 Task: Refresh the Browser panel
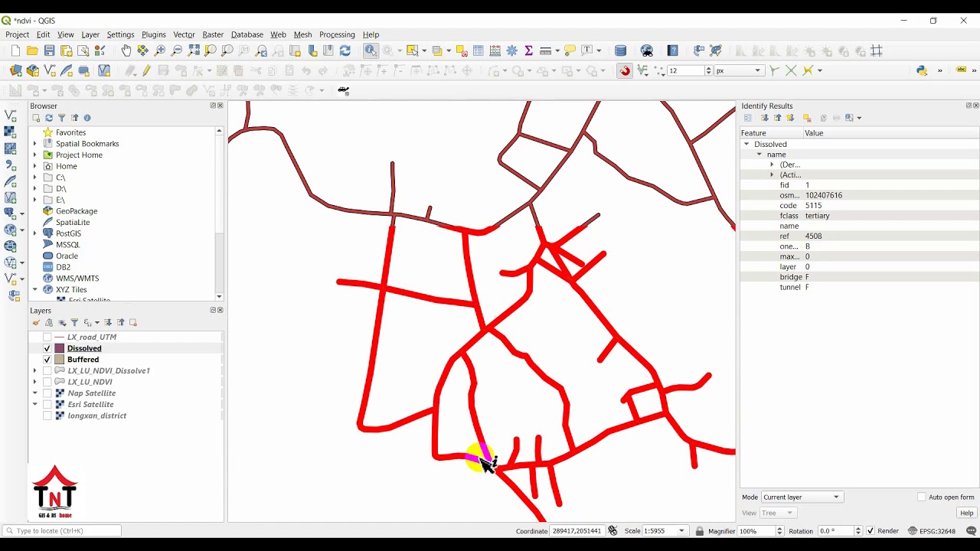tap(49, 118)
